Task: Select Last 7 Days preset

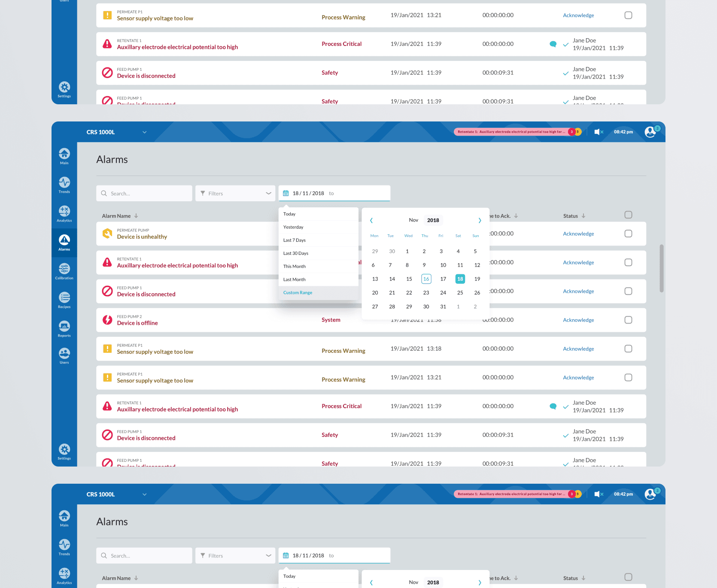Action: [x=319, y=240]
